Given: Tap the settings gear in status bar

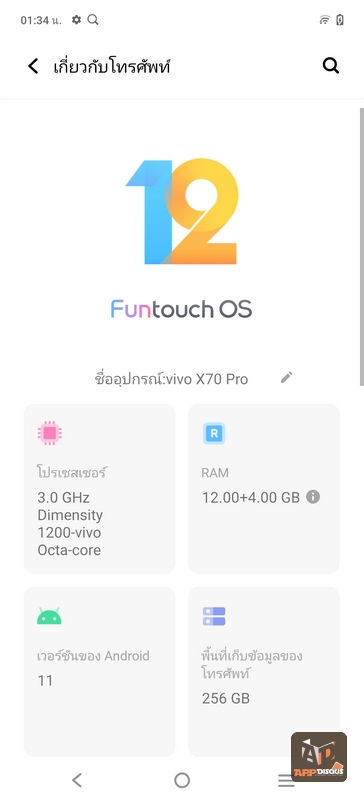Looking at the screenshot, I should [x=77, y=20].
